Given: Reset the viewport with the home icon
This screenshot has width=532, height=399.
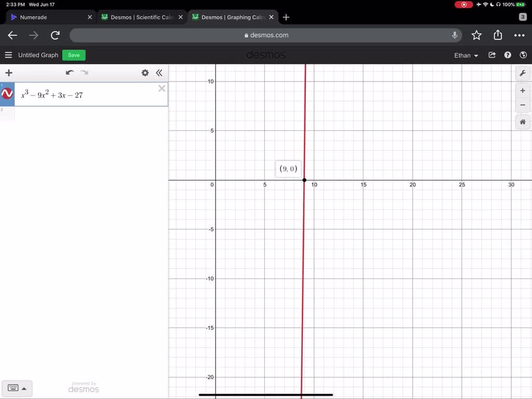Looking at the screenshot, I should click(523, 122).
